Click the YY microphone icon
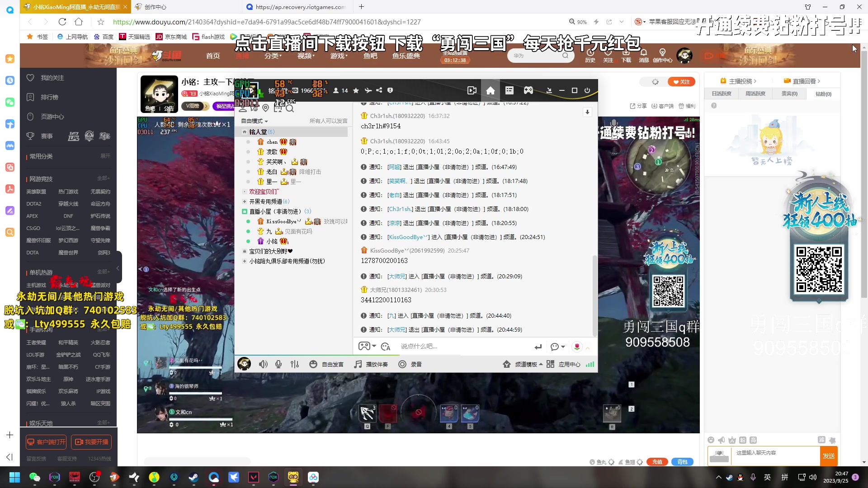 tap(278, 364)
